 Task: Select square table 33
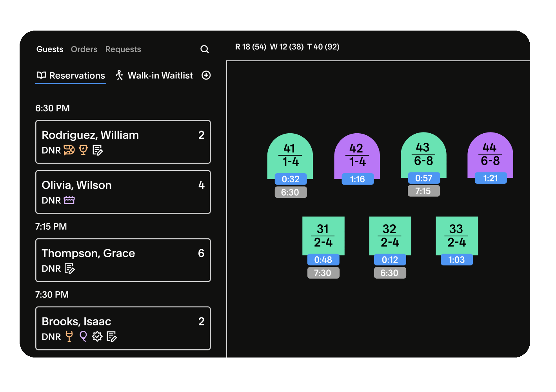click(x=457, y=236)
